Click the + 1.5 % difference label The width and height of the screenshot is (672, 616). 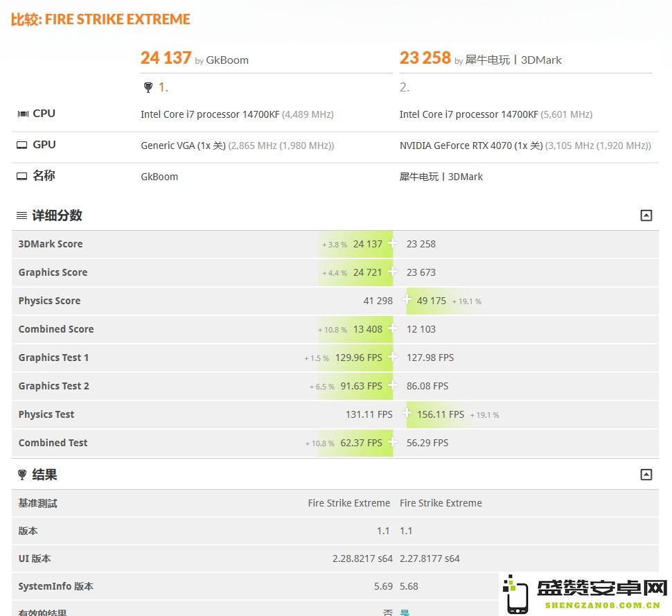tap(317, 358)
